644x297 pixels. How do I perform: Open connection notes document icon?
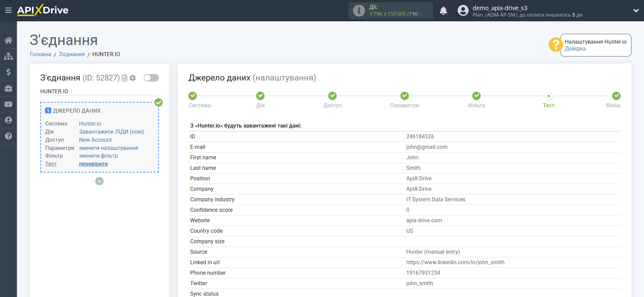(125, 78)
